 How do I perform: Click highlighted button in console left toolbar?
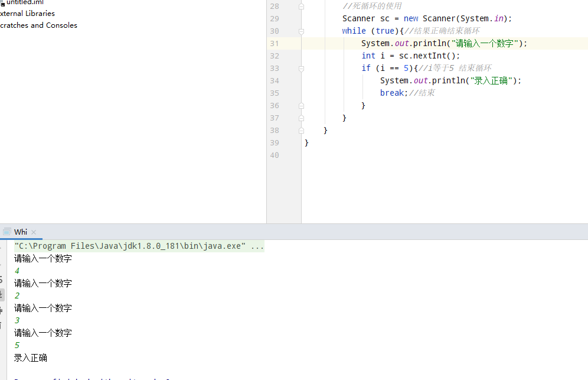coord(2,294)
